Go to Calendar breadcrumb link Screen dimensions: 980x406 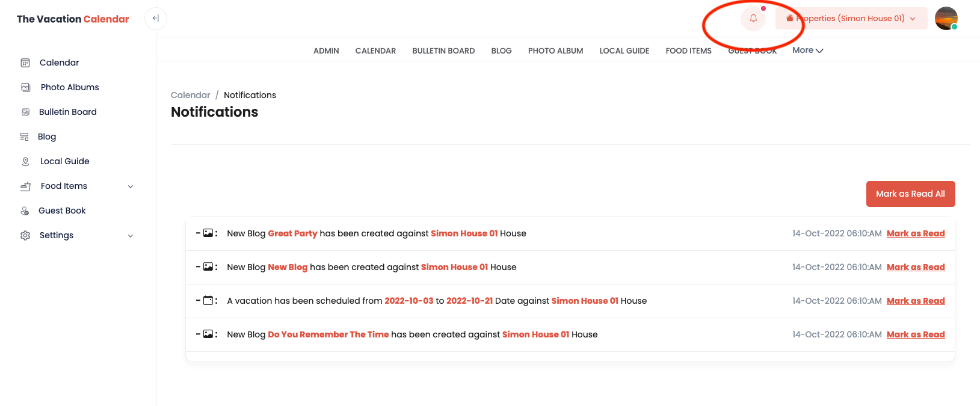tap(190, 95)
